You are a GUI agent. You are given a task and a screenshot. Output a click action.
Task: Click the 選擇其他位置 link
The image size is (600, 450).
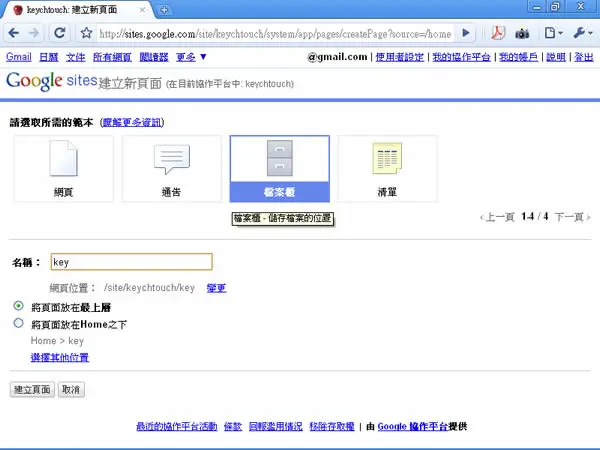pos(60,357)
